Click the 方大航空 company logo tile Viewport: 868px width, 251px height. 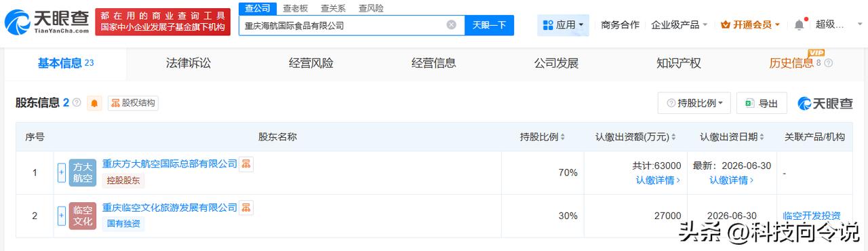pos(83,172)
